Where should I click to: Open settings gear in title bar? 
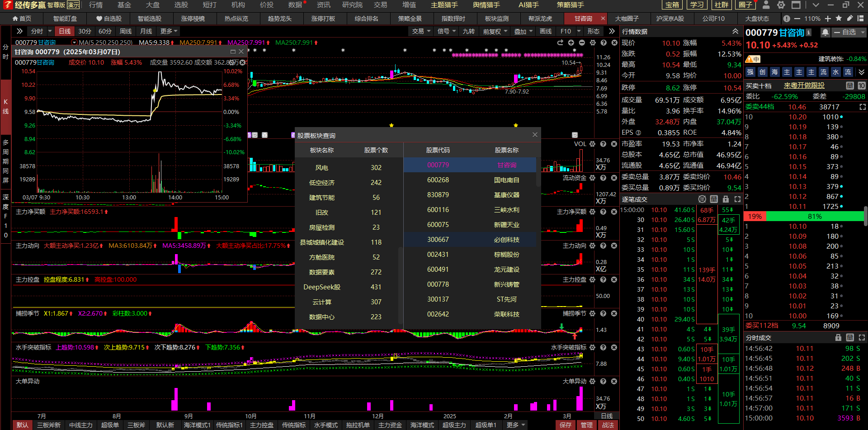(781, 5)
